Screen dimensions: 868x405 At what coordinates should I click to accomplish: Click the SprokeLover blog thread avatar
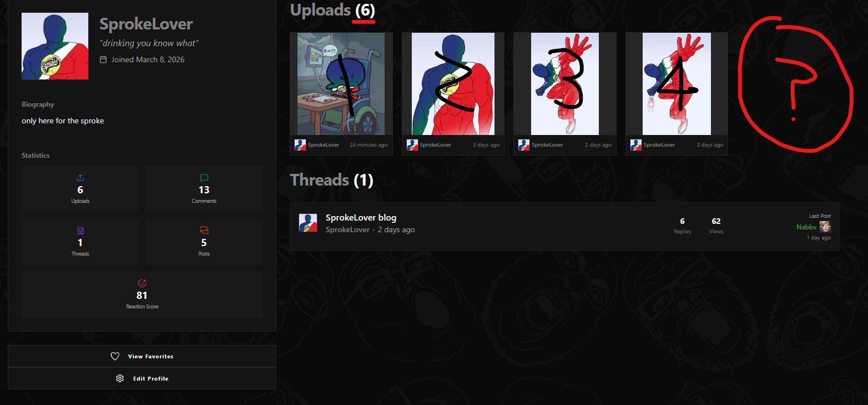(308, 223)
